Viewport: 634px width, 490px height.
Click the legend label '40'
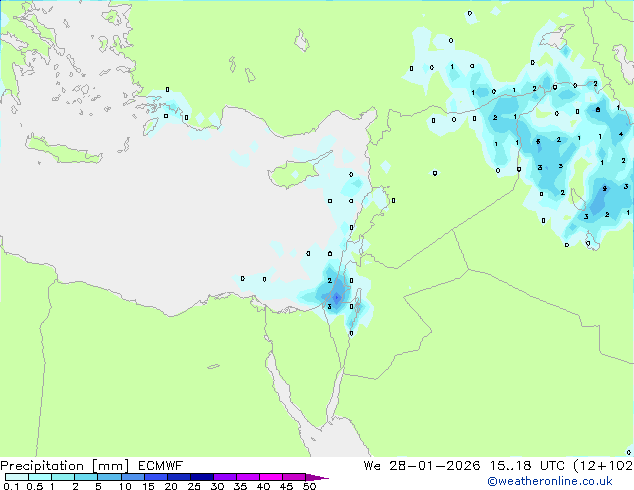pyautogui.click(x=263, y=486)
